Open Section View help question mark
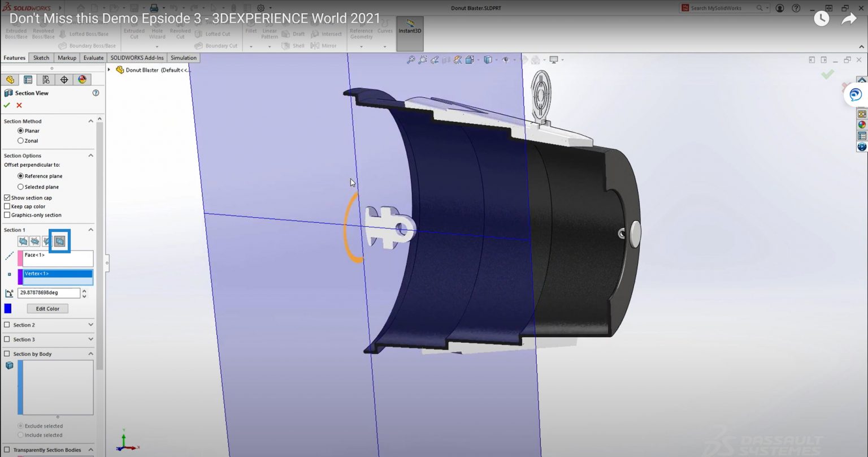 96,93
